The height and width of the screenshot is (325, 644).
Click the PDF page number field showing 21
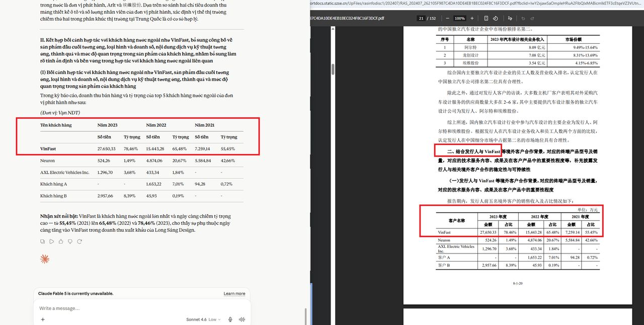(421, 18)
